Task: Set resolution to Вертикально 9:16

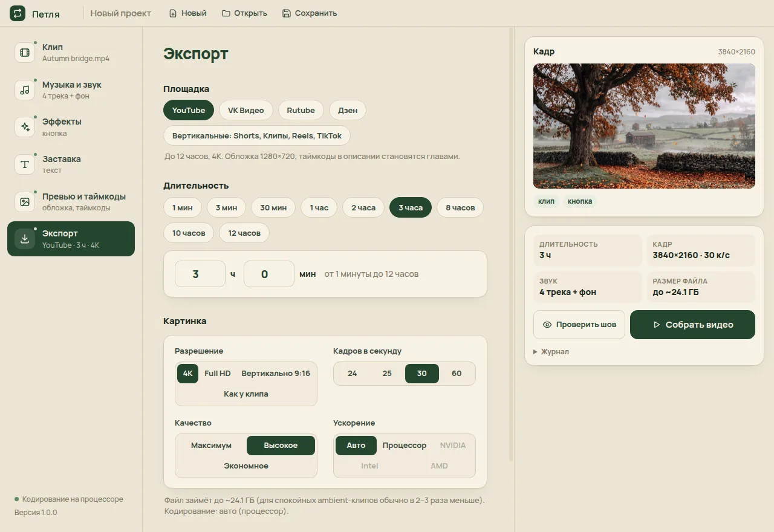Action: click(x=276, y=374)
